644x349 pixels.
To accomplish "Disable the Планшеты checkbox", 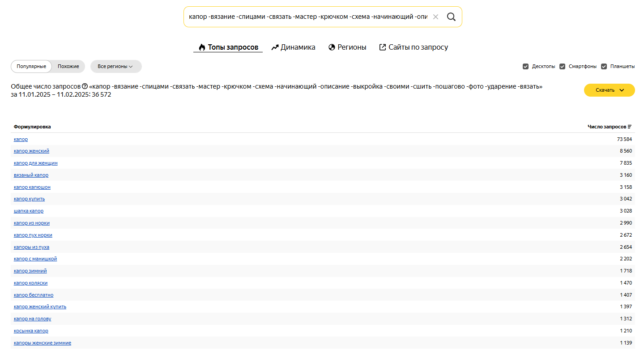I will (604, 66).
